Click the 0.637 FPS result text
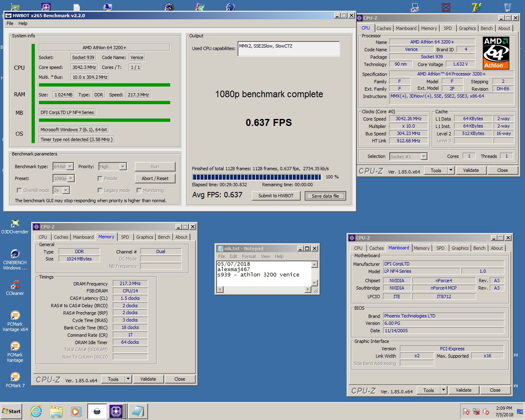This screenshot has height=420, width=525. (x=269, y=123)
